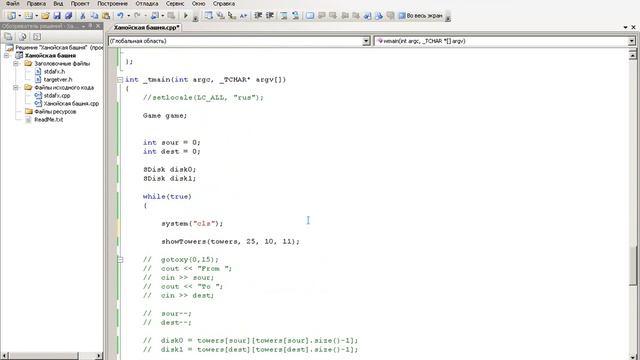The width and height of the screenshot is (640, 360).
Task: Open the Окно menu
Action: 198,3
